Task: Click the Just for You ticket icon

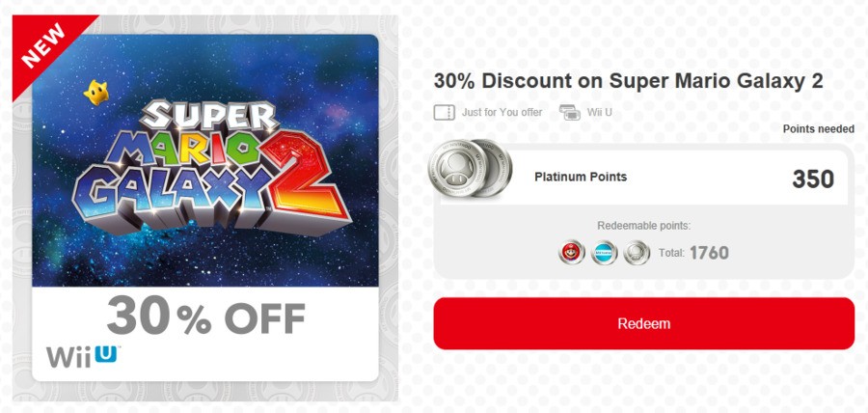Action: (x=444, y=112)
